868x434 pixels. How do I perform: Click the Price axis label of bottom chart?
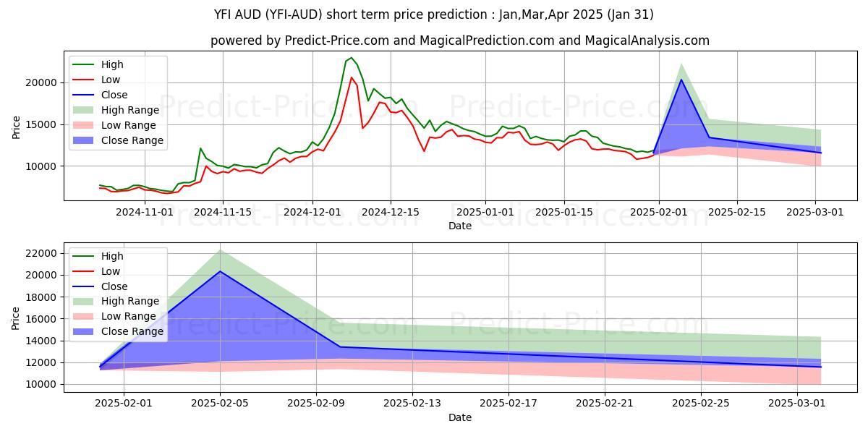pyautogui.click(x=17, y=317)
